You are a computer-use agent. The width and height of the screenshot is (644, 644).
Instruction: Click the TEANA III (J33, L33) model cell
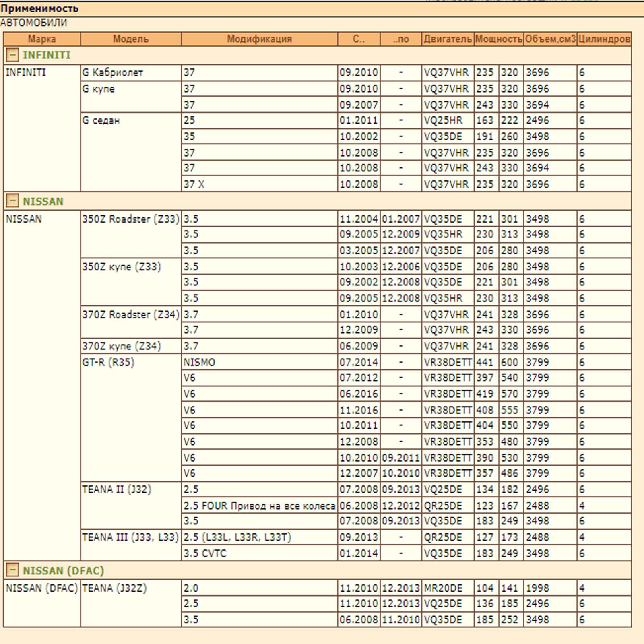(130, 537)
